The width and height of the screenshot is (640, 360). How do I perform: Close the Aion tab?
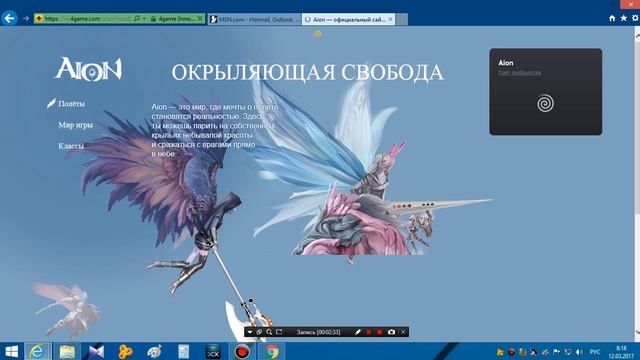(391, 19)
